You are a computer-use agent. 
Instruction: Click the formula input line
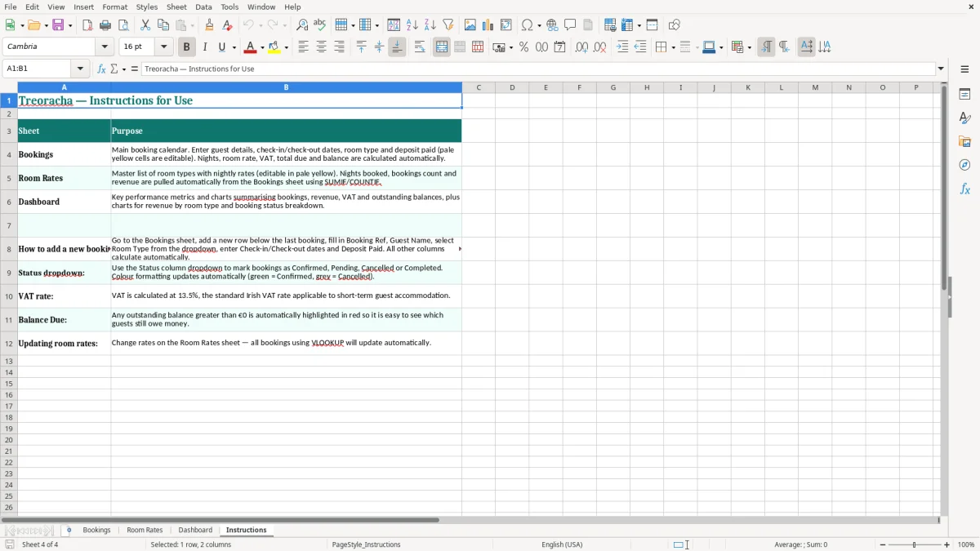click(x=538, y=69)
